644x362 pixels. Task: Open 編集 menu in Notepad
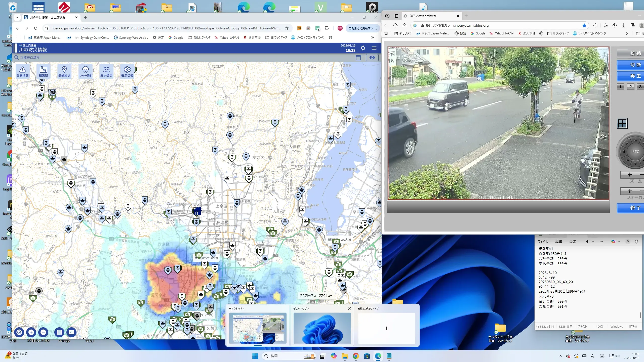point(558,242)
